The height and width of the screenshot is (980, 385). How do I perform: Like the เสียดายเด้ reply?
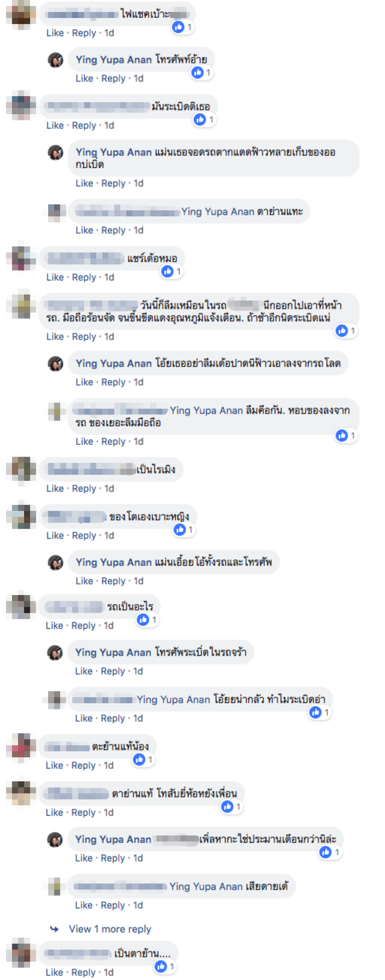coord(84,905)
